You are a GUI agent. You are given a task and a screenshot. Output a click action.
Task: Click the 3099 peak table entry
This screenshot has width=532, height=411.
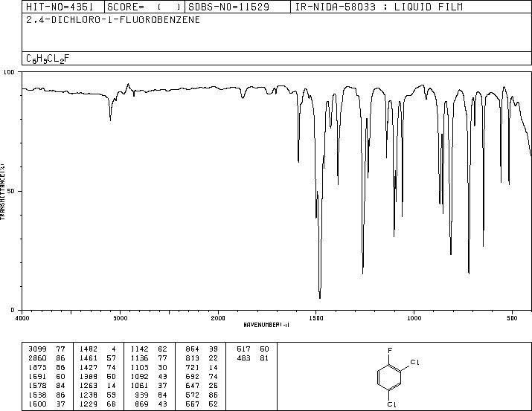point(46,349)
